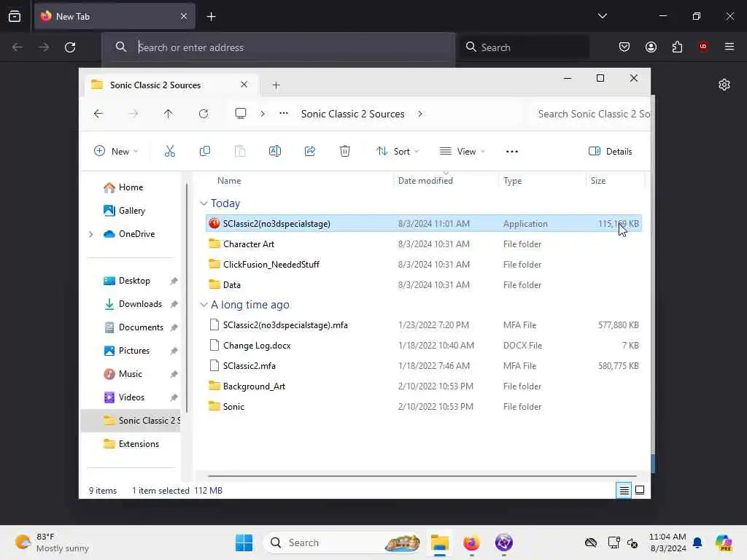Click the Delete trash icon in Explorer toolbar

pyautogui.click(x=344, y=152)
